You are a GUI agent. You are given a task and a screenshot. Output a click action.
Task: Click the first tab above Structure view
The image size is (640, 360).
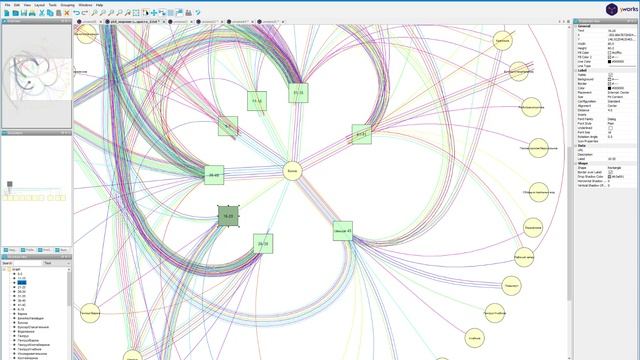[10, 250]
